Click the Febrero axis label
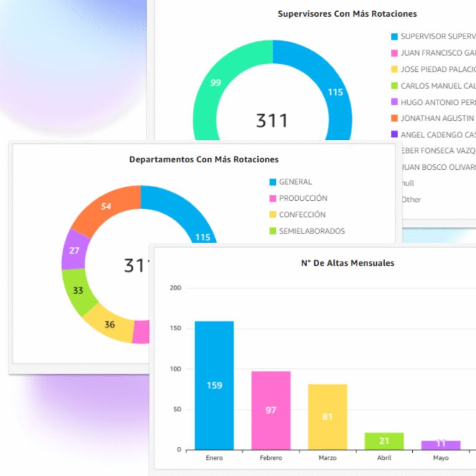This screenshot has height=476, width=476. [271, 458]
